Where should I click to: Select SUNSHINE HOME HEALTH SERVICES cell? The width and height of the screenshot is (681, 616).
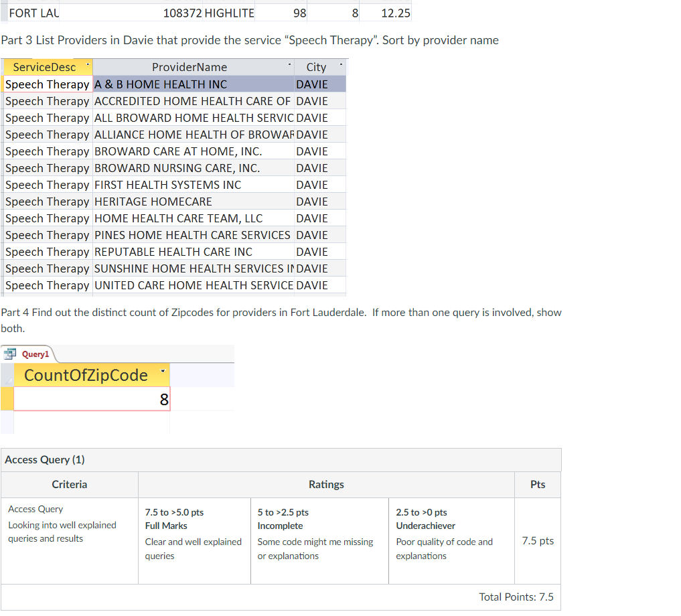194,268
